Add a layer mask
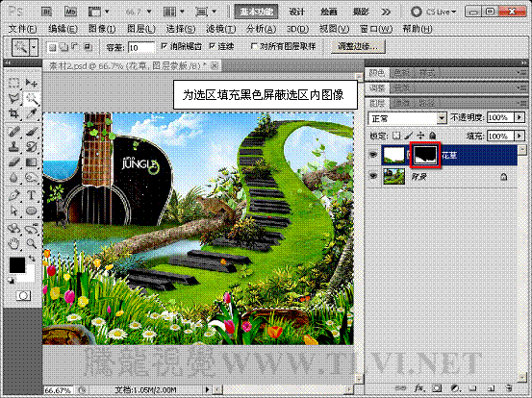The width and height of the screenshot is (532, 398). (437, 388)
